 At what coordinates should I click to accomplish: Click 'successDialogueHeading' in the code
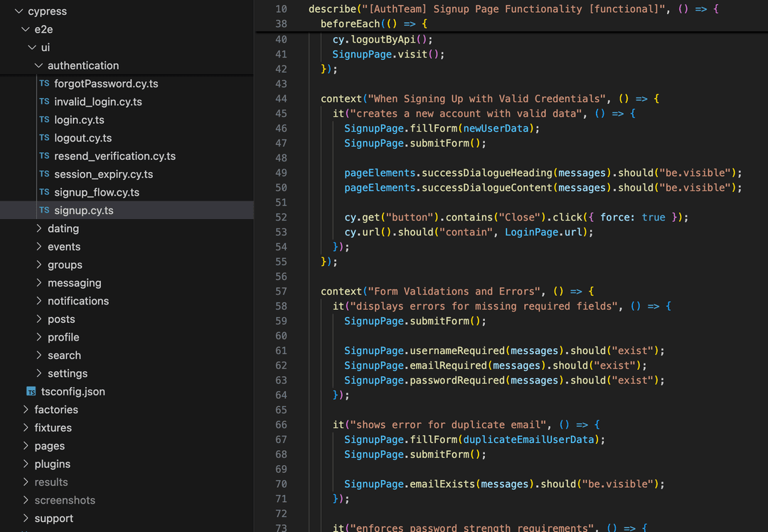pos(487,173)
